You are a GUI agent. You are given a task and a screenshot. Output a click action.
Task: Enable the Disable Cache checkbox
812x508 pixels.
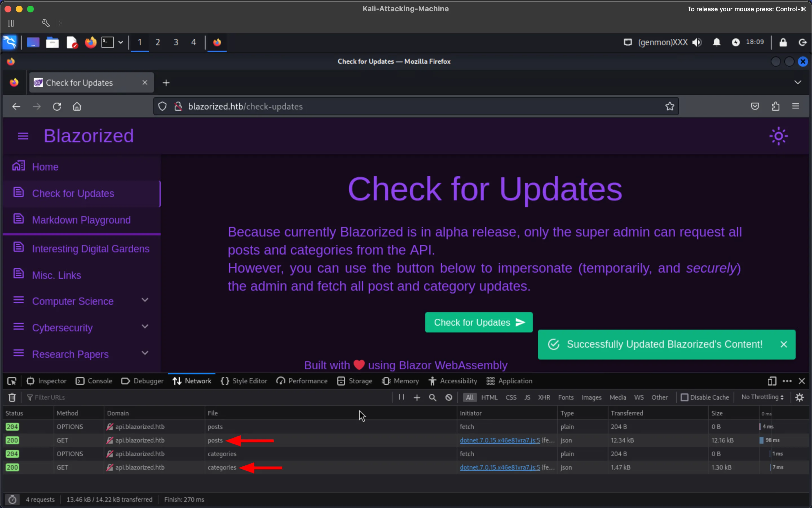click(684, 397)
